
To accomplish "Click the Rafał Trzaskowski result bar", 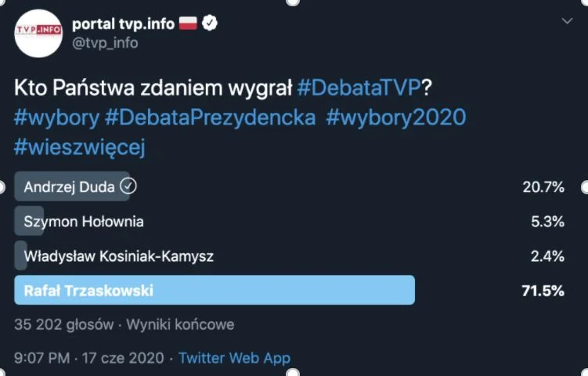I will pyautogui.click(x=215, y=290).
